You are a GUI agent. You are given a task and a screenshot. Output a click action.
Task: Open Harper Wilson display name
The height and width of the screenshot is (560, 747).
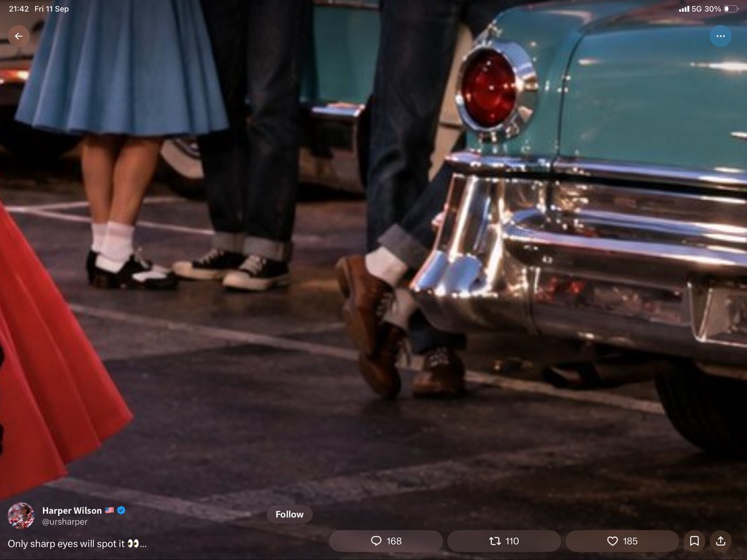(72, 510)
